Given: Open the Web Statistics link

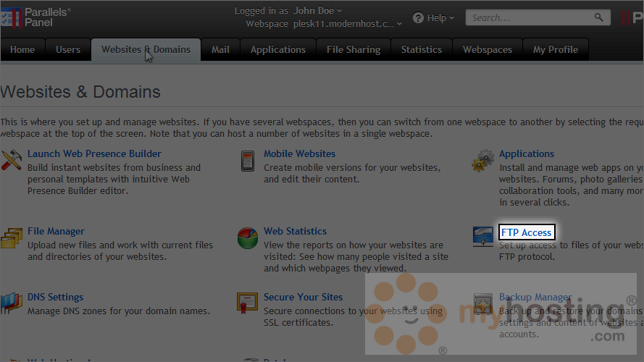Looking at the screenshot, I should [295, 232].
